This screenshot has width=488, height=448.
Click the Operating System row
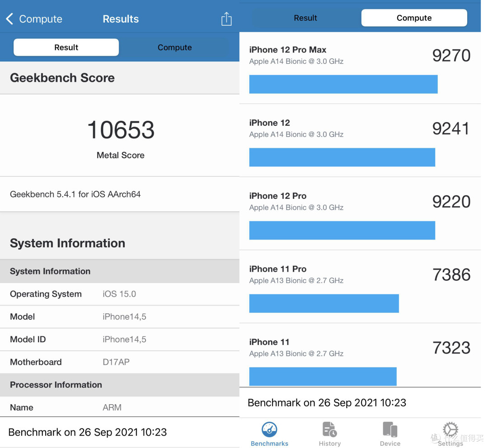click(119, 294)
